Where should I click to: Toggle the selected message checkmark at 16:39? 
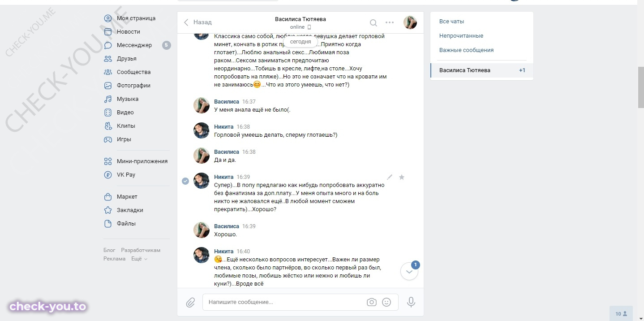coord(185,181)
